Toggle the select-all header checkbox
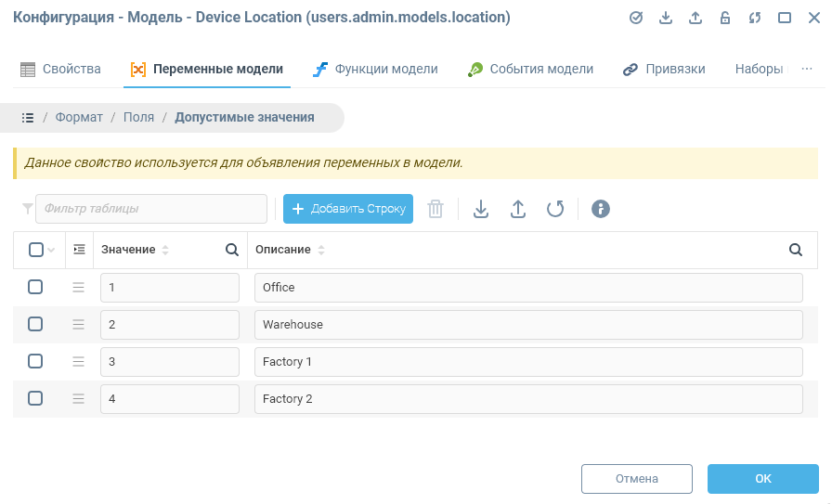 (x=35, y=250)
